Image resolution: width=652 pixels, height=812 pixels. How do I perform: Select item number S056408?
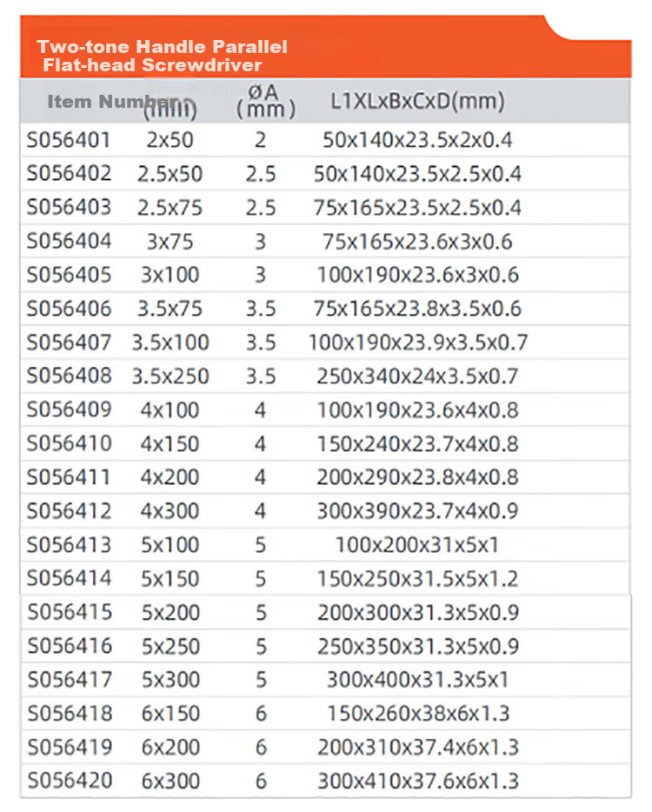69,376
